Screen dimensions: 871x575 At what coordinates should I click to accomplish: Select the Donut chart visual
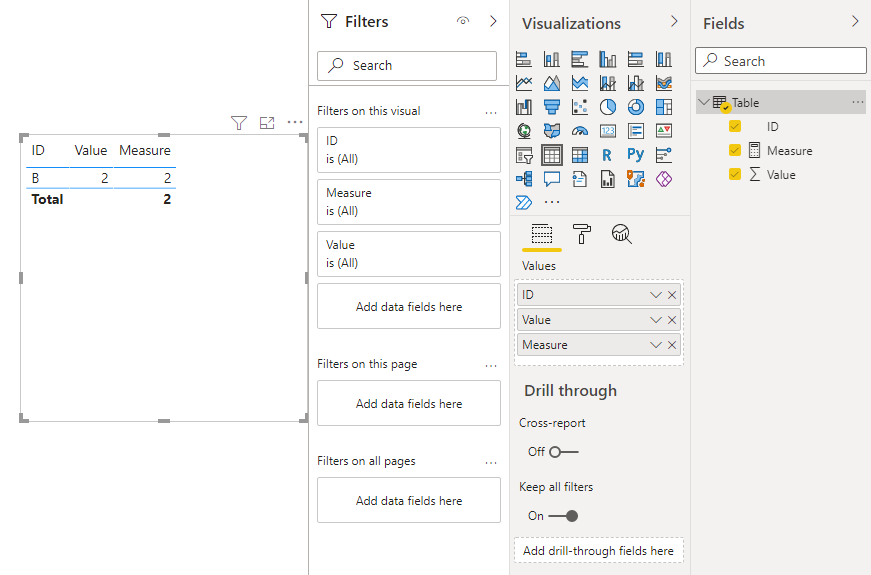pos(635,107)
